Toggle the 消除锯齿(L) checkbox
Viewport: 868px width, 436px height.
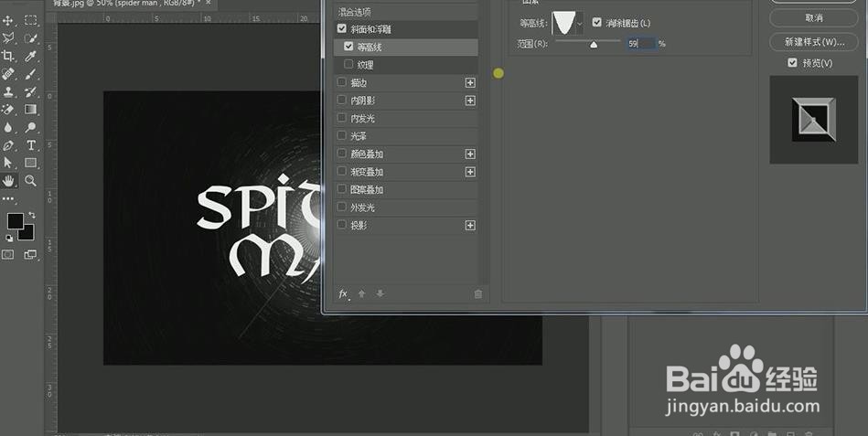[x=596, y=23]
